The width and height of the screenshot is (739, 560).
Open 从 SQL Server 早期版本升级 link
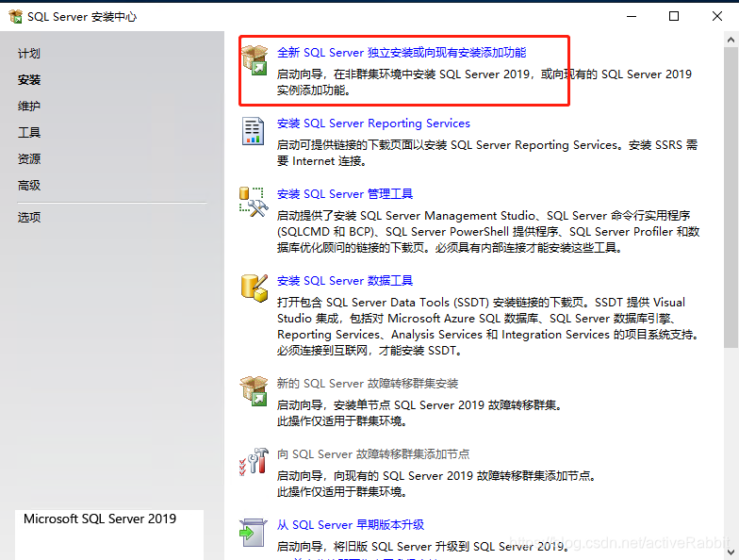coord(351,524)
